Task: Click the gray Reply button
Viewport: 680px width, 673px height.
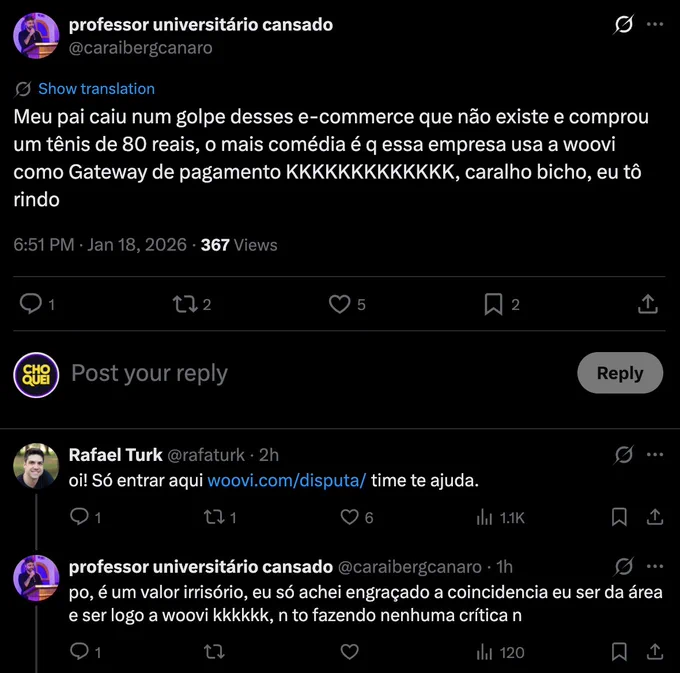Action: click(620, 373)
